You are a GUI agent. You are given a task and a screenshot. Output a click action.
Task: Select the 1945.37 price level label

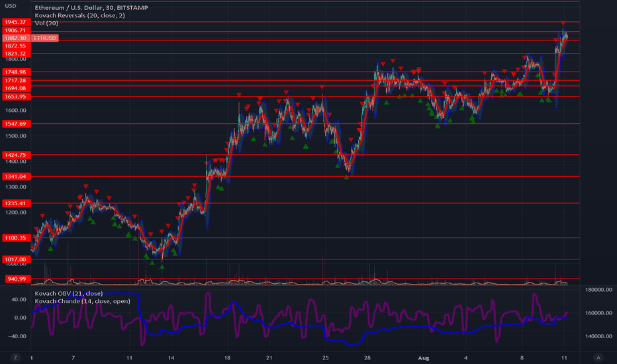(x=16, y=22)
